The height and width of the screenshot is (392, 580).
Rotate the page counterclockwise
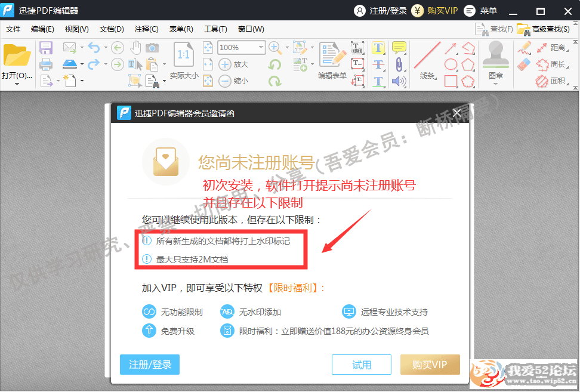[x=274, y=64]
